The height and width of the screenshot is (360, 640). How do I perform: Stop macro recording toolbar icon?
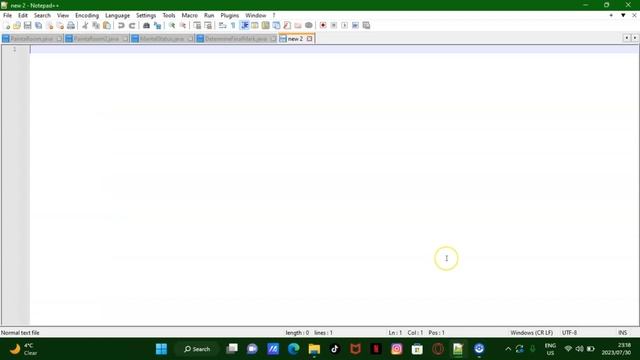coord(334,25)
